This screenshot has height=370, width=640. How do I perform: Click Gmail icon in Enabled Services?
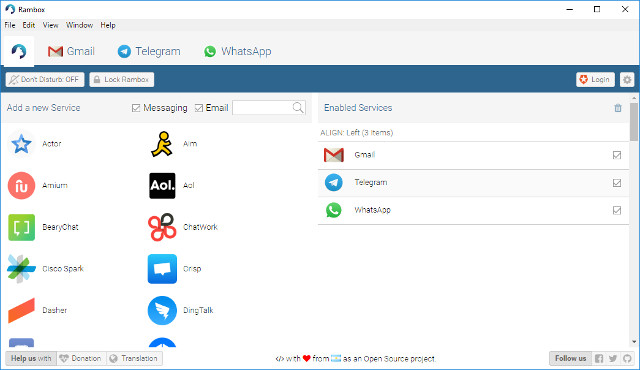point(333,155)
